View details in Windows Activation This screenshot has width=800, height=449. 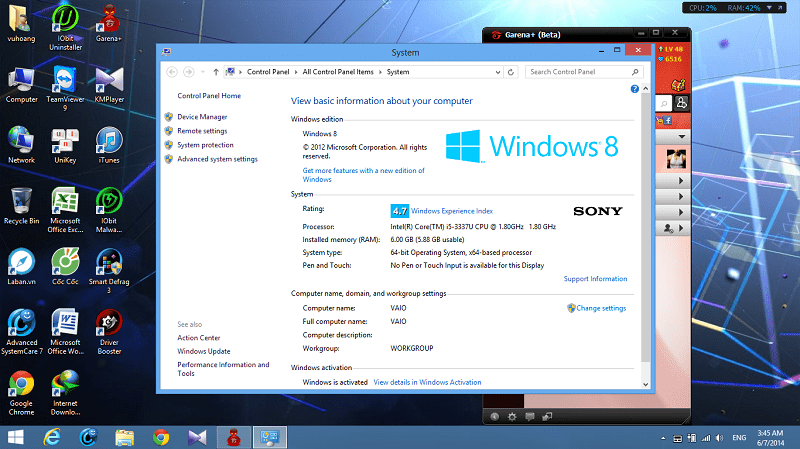[x=427, y=382]
